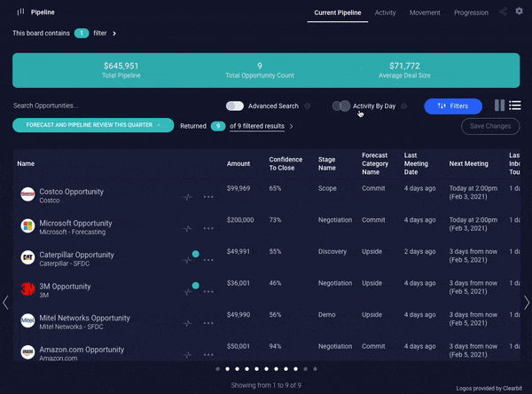Click the Caterpillar company logo
The height and width of the screenshot is (394, 532).
(27, 257)
